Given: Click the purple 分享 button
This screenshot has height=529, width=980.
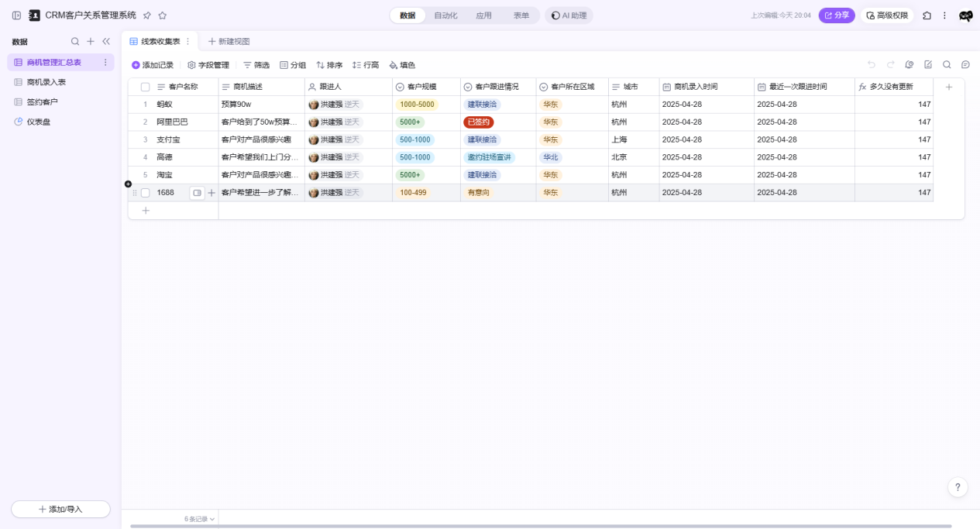Looking at the screenshot, I should click(x=837, y=15).
